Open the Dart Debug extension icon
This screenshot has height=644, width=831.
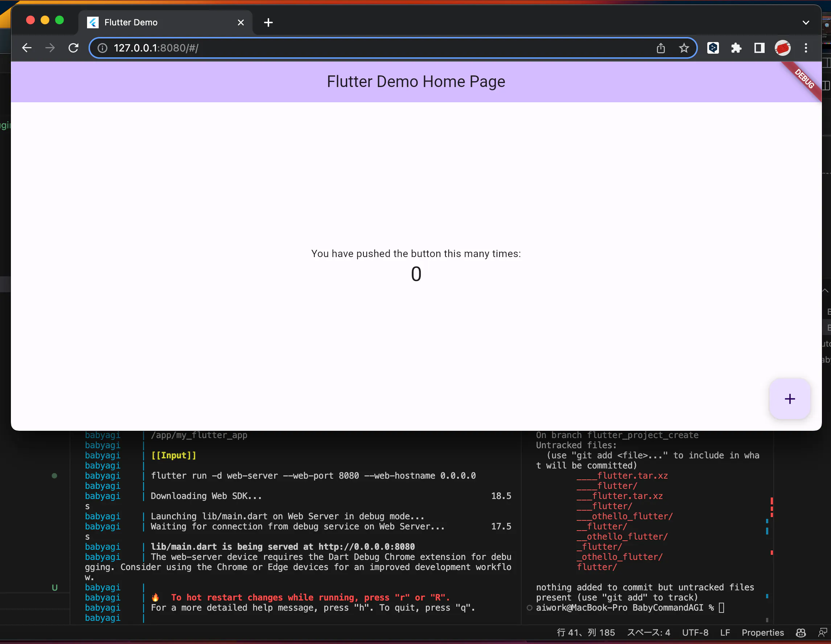point(713,48)
